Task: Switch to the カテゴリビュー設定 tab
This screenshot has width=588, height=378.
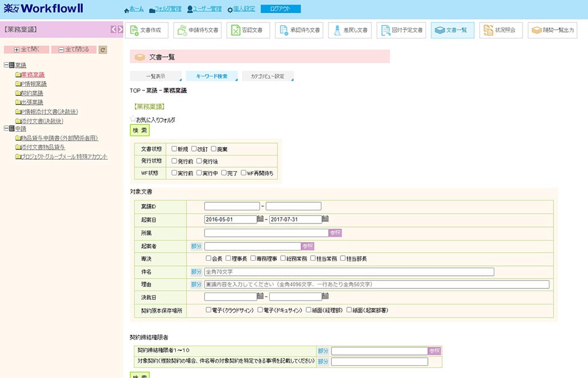Action: [267, 76]
